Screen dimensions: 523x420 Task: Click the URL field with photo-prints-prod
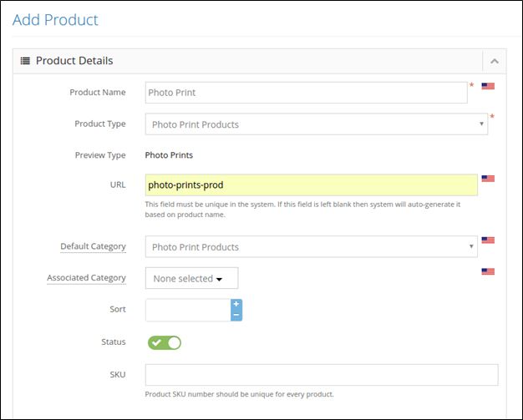[x=311, y=185]
